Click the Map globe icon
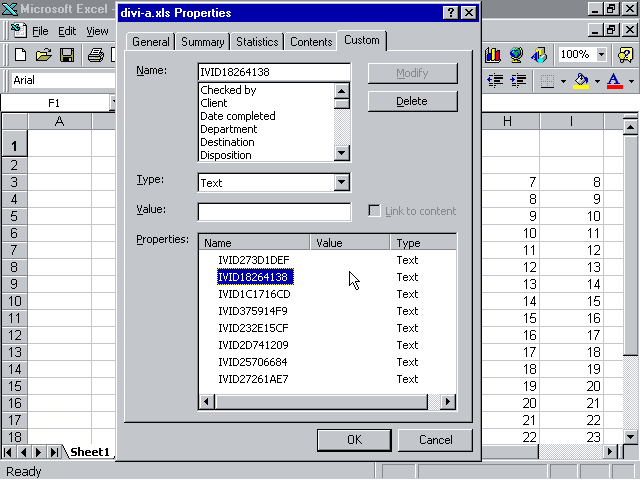The width and height of the screenshot is (640, 480). [516, 55]
